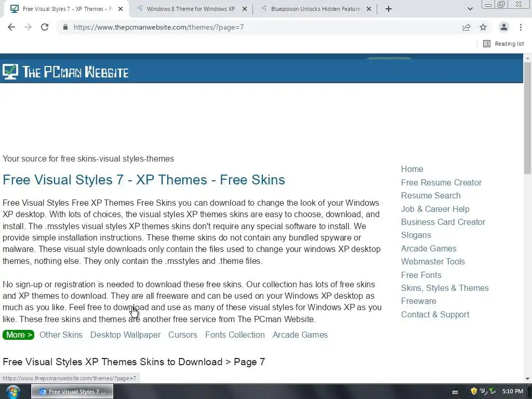
Task: Bookmark this page with the star icon
Action: tap(483, 27)
